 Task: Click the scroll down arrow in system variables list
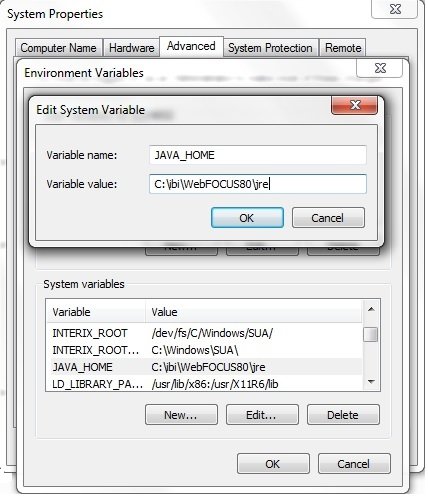click(371, 382)
